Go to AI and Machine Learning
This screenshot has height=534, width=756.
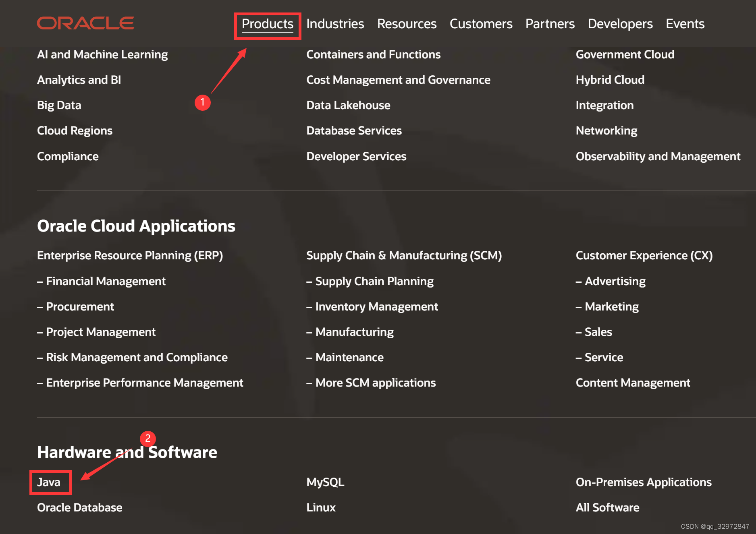pos(102,54)
